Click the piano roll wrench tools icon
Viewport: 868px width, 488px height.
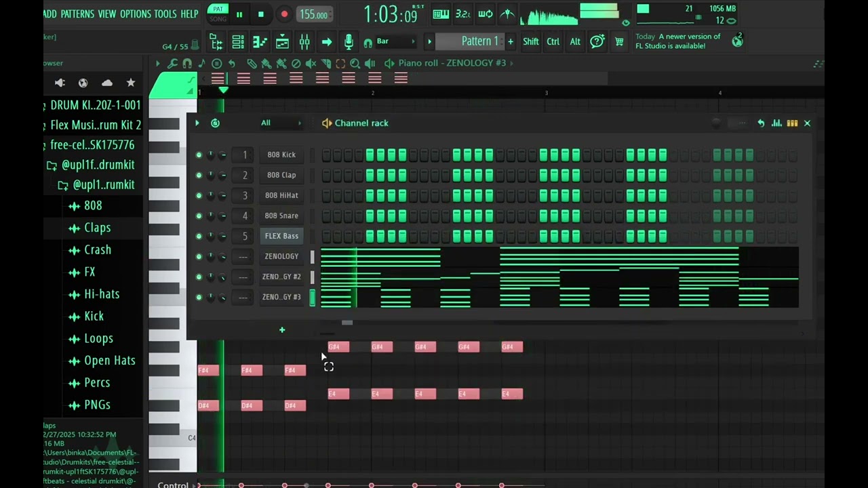coord(172,63)
